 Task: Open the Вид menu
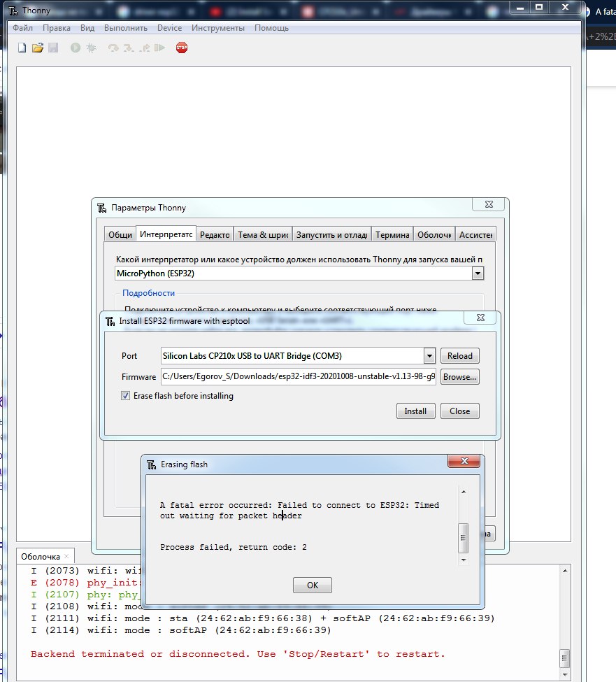click(x=87, y=28)
